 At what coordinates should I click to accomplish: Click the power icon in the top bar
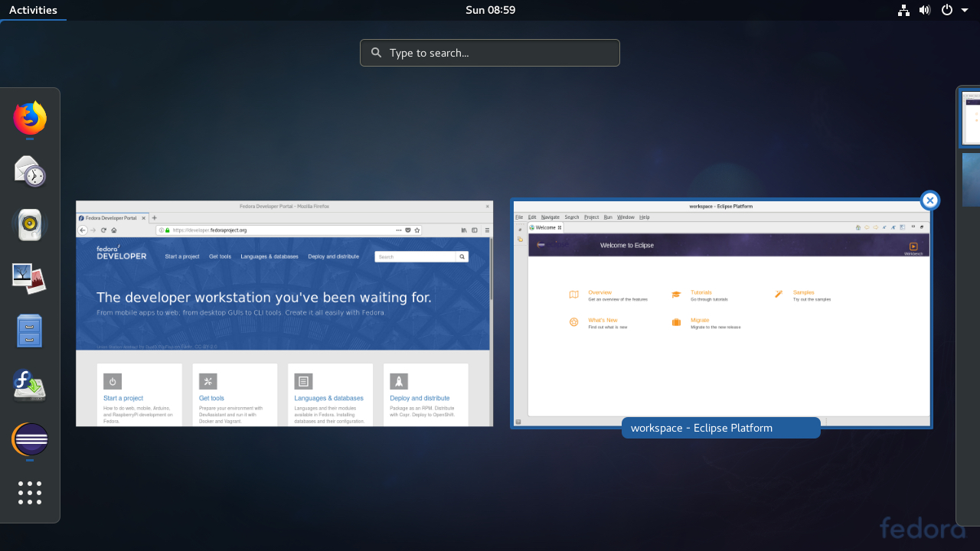(947, 10)
